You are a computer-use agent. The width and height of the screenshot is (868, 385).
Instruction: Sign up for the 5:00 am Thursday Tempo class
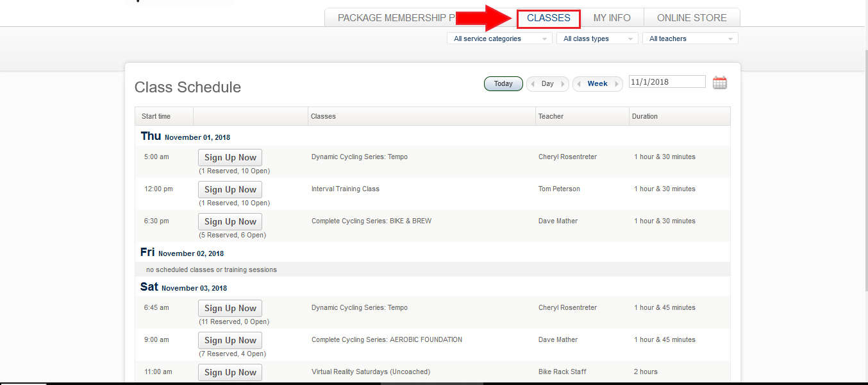(230, 158)
